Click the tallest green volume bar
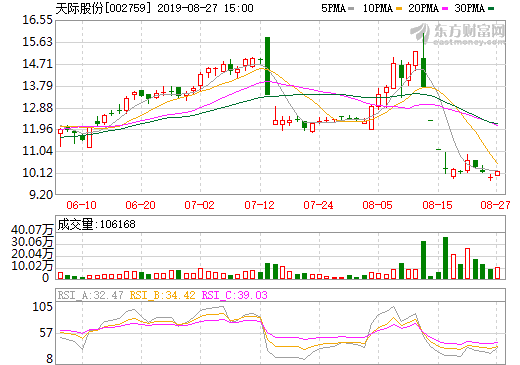520x365 pixels. [445, 258]
